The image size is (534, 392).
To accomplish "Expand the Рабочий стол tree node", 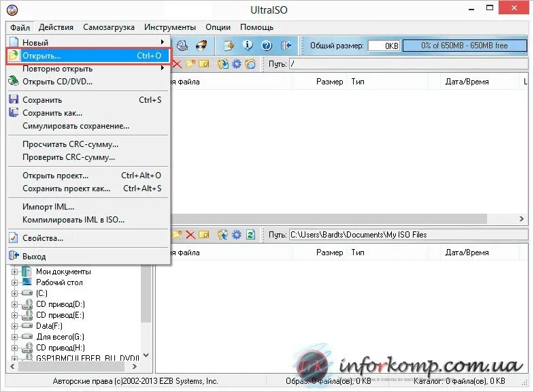I will [x=14, y=282].
